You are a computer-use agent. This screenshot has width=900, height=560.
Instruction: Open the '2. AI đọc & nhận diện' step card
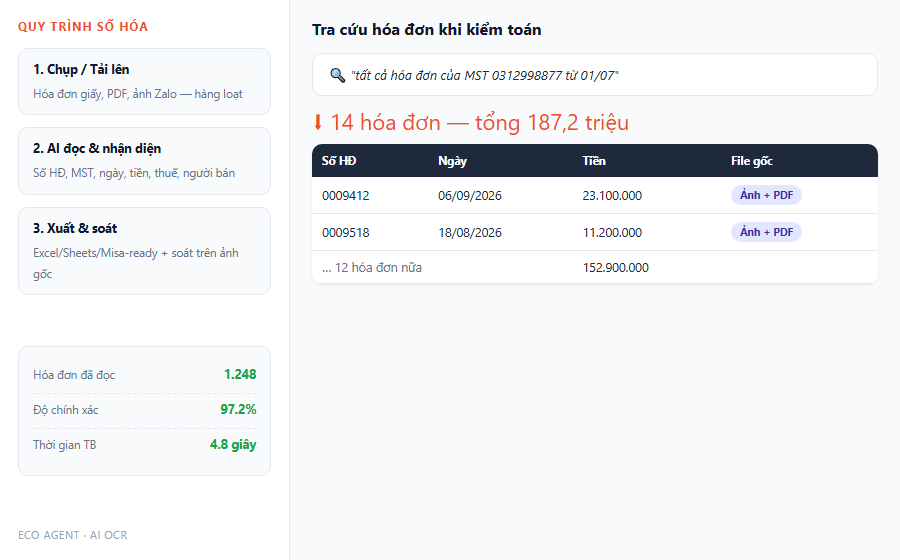pyautogui.click(x=145, y=161)
